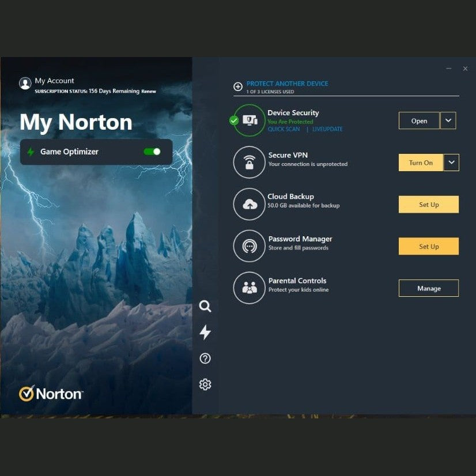476x476 pixels.
Task: Click the Password Manager circle icon
Action: (249, 246)
